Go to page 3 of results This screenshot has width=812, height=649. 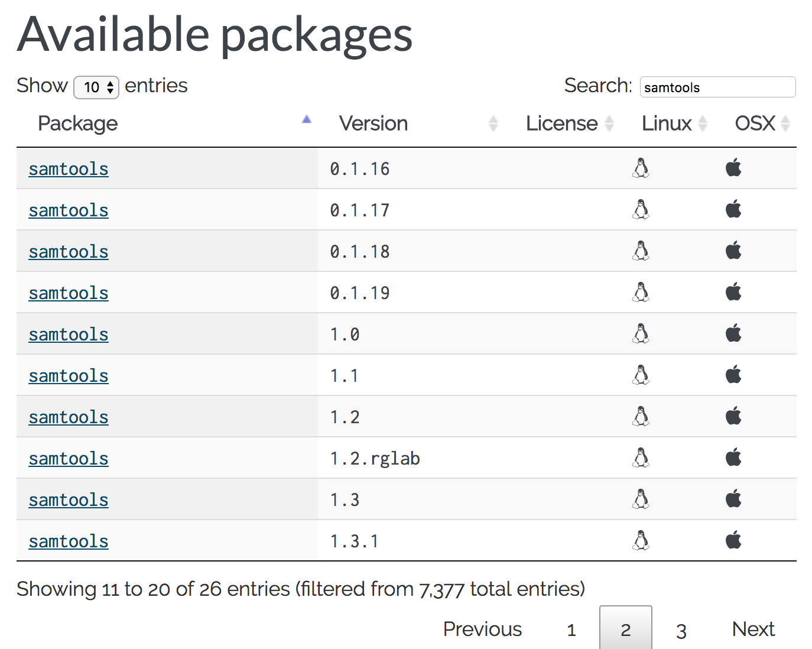point(681,630)
